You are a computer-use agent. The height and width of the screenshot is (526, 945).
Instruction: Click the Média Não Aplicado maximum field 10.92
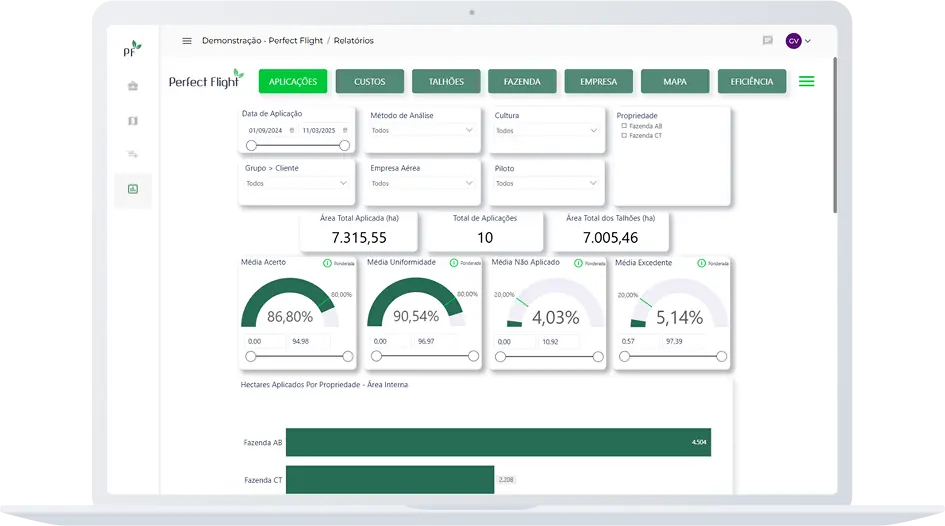pyautogui.click(x=559, y=342)
